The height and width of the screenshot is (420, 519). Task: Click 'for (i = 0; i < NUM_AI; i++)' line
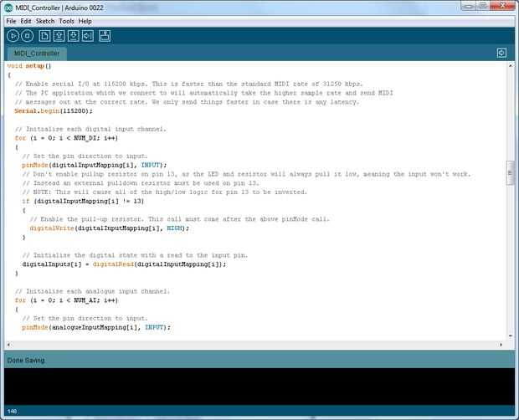(66, 300)
